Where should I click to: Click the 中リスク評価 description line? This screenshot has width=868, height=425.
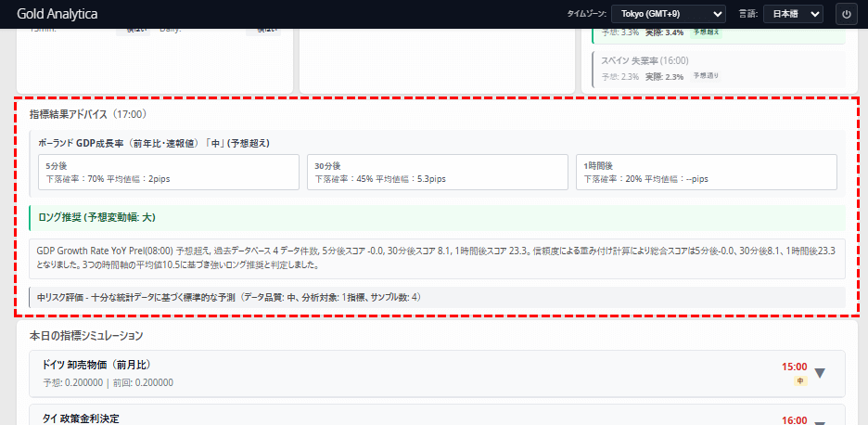[x=438, y=298]
